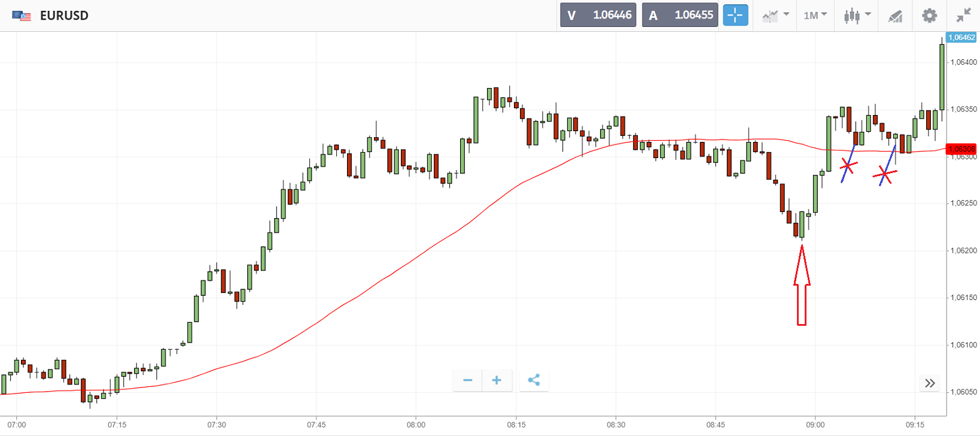Open the compare/indicators chart dropdown
The height and width of the screenshot is (436, 980).
point(775,16)
